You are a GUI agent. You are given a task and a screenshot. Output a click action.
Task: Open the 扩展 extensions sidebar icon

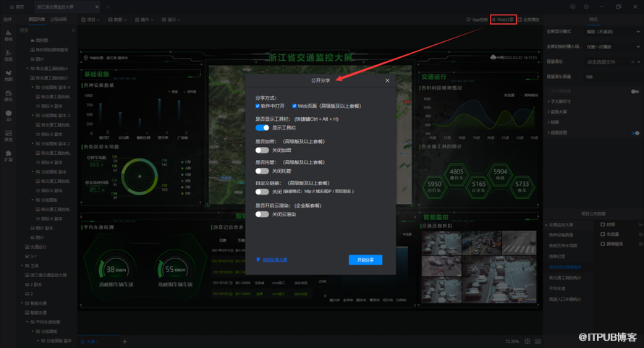9,155
